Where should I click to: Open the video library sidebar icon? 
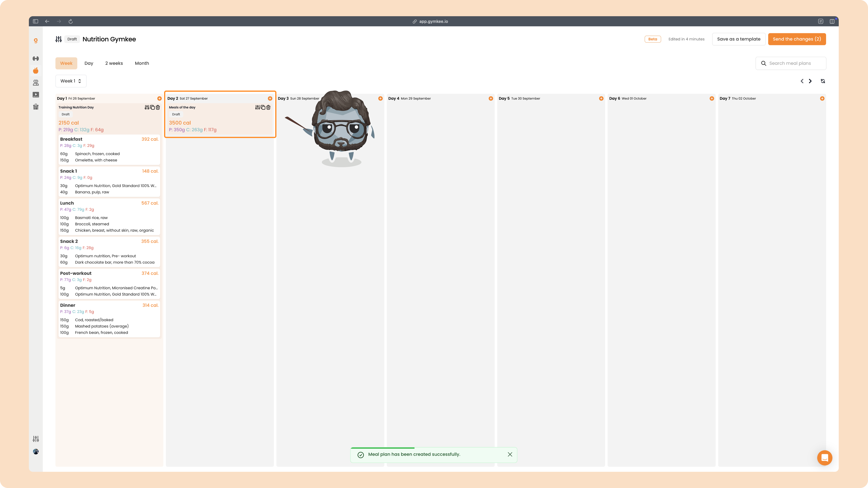[36, 95]
